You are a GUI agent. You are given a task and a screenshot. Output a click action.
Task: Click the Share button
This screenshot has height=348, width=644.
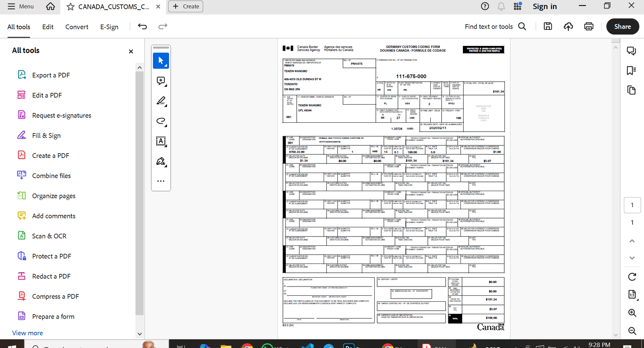tap(622, 27)
